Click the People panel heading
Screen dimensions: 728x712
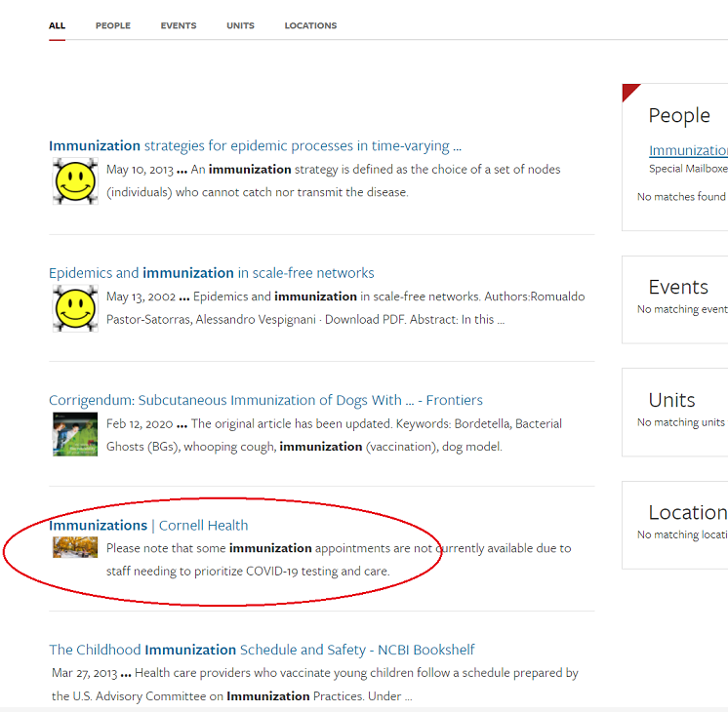point(679,115)
